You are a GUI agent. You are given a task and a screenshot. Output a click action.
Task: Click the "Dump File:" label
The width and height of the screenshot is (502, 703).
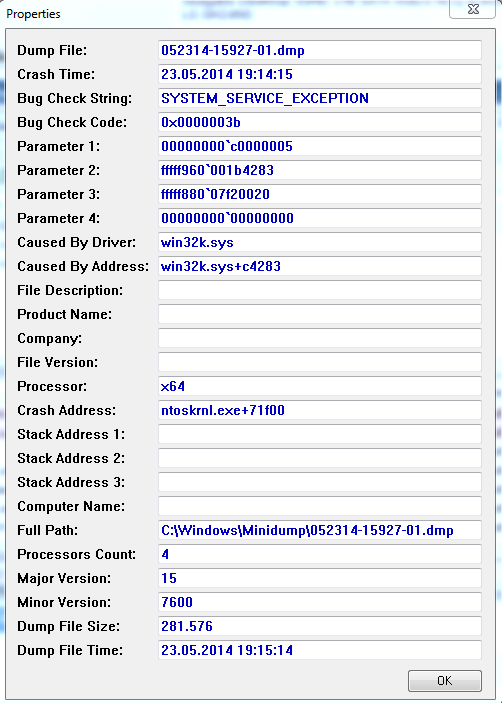coord(52,50)
